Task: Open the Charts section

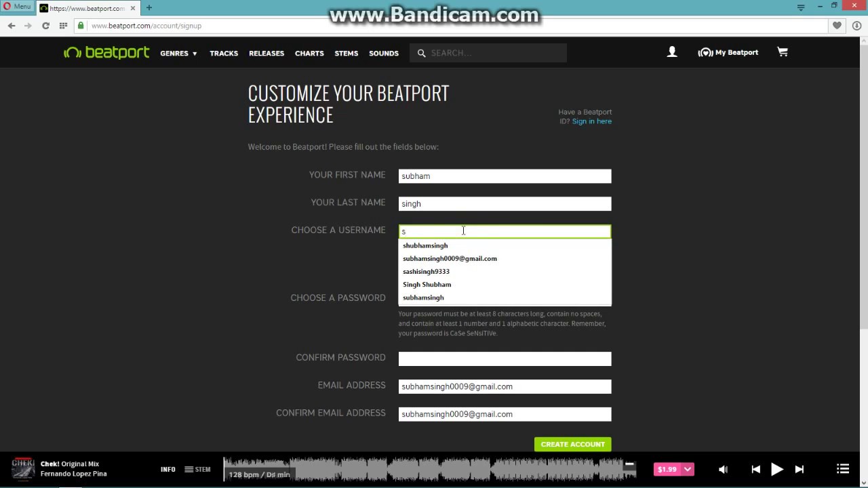Action: tap(309, 54)
